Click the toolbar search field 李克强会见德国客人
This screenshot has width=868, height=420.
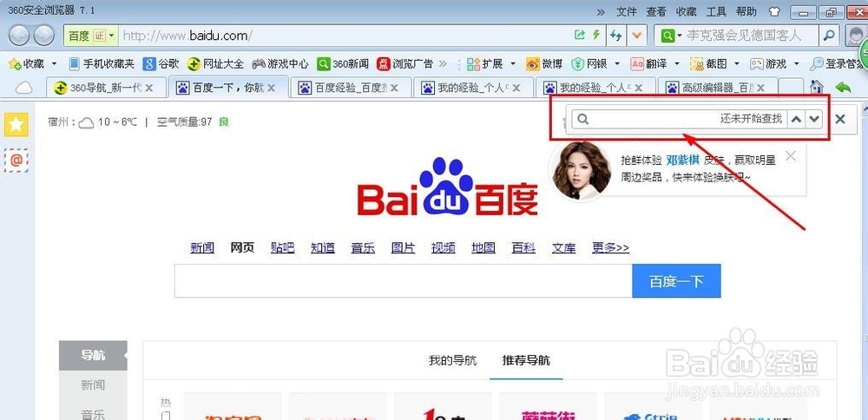[x=752, y=36]
